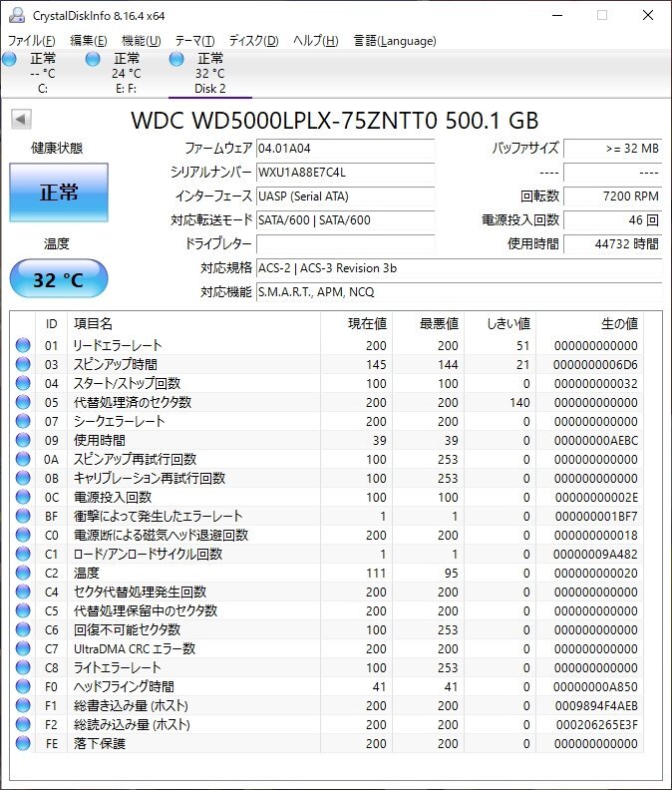Viewport: 672px width, 790px height.
Task: Open the ファイル(F) menu
Action: 31,41
